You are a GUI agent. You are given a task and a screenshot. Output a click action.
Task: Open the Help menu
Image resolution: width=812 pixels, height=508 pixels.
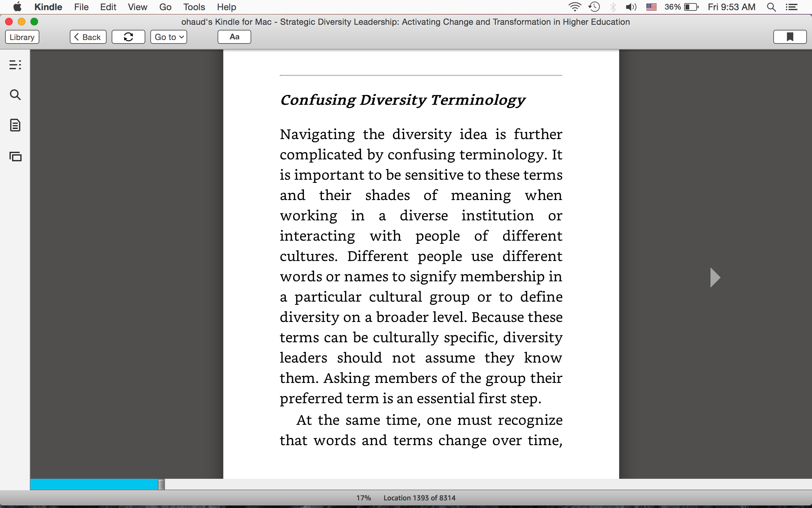coord(226,7)
